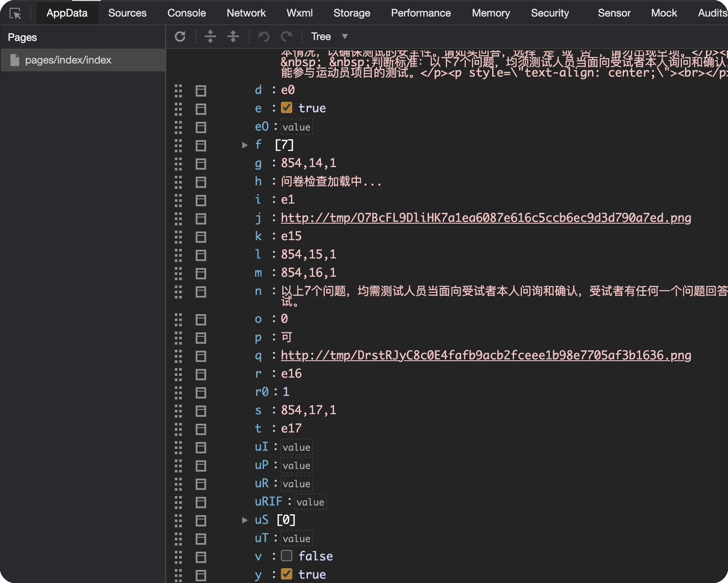This screenshot has width=728, height=583.
Task: Click the square action icon on row f
Action: point(201,145)
